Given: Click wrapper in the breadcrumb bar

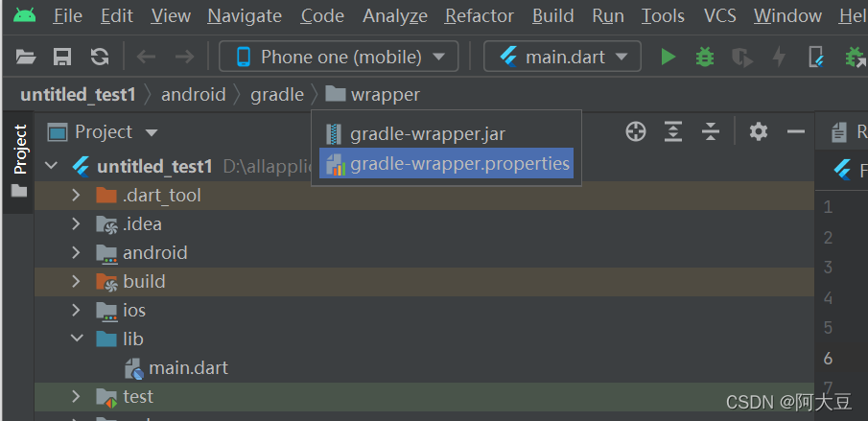Looking at the screenshot, I should (x=372, y=95).
